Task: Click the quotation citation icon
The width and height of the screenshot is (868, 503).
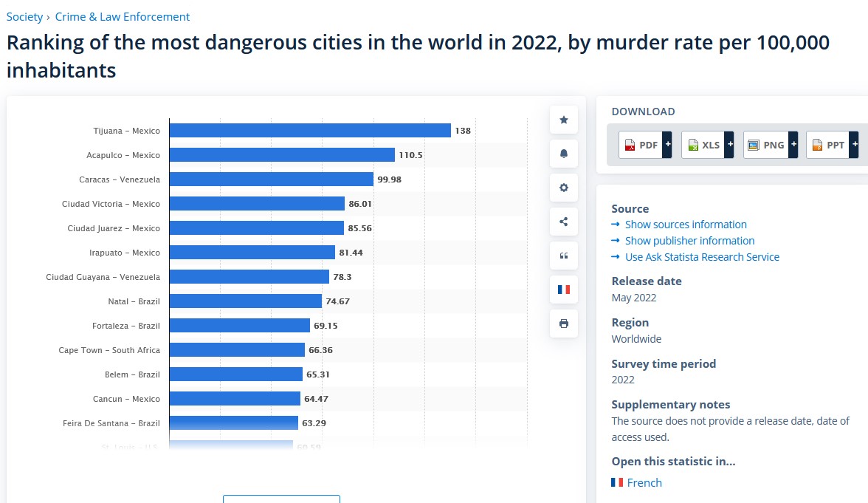Action: click(x=564, y=256)
